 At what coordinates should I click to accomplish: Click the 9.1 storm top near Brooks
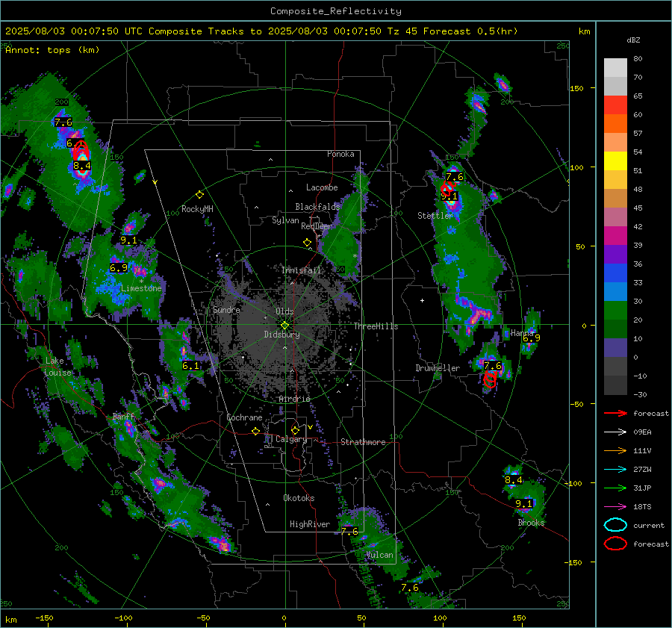tap(523, 504)
